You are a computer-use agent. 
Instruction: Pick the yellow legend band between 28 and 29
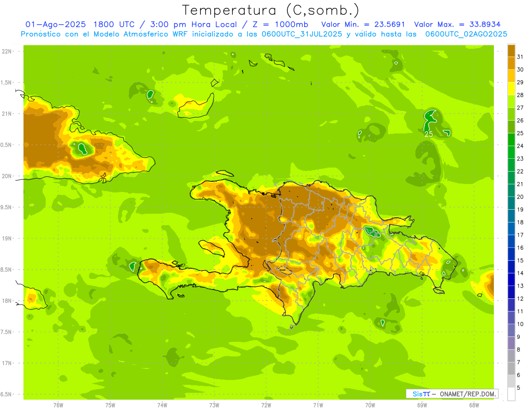coord(511,89)
